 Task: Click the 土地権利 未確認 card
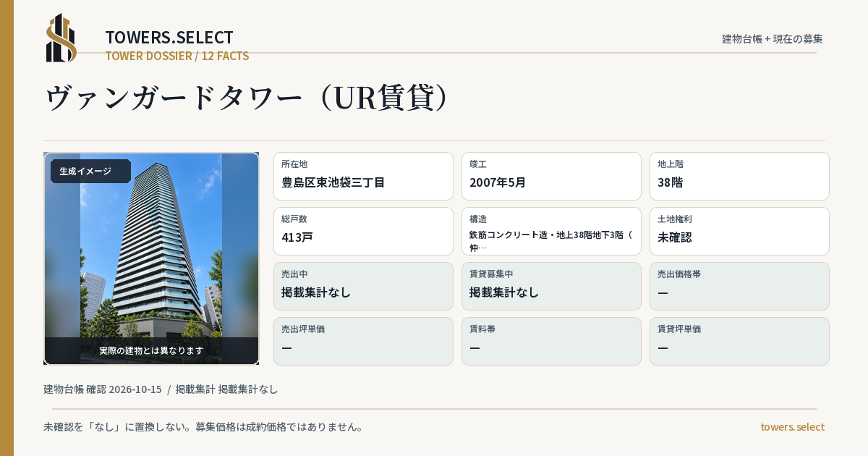pos(739,231)
